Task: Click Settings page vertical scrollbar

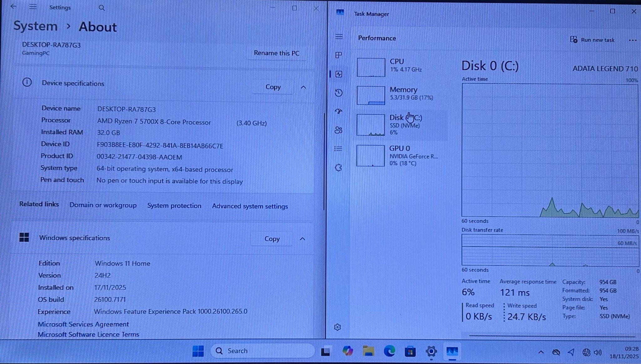Action: 324,161
